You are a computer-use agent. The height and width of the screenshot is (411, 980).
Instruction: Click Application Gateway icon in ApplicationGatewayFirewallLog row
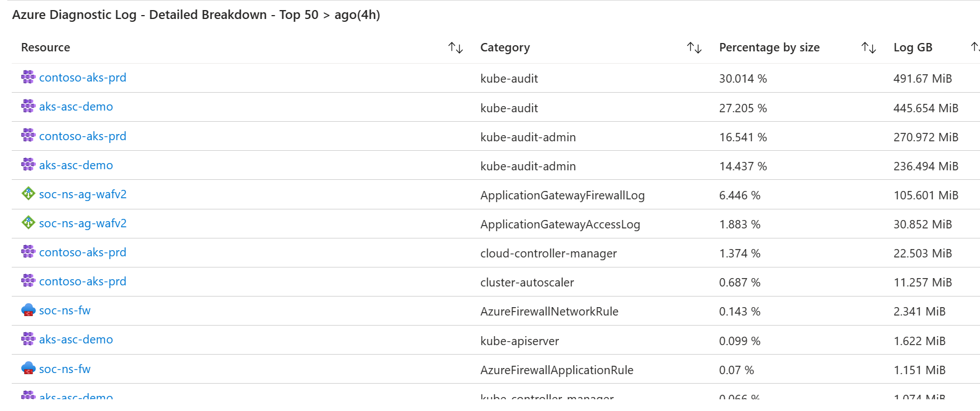[28, 194]
